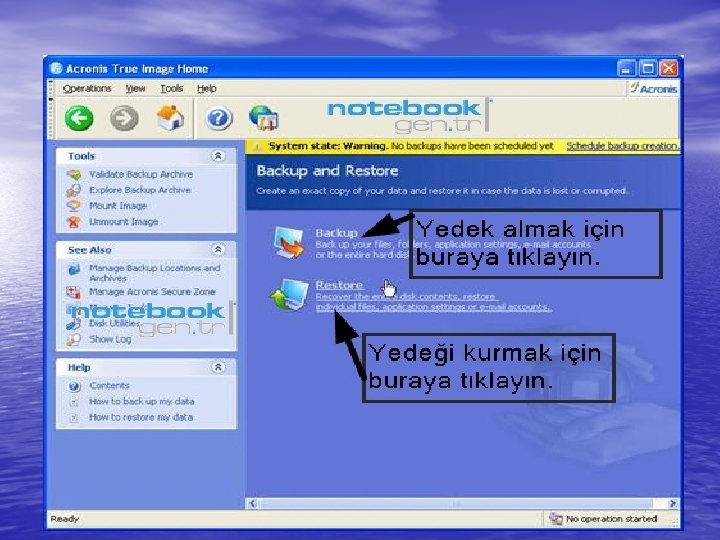Click the Schedule backup creation link
The height and width of the screenshot is (540, 720).
[622, 146]
